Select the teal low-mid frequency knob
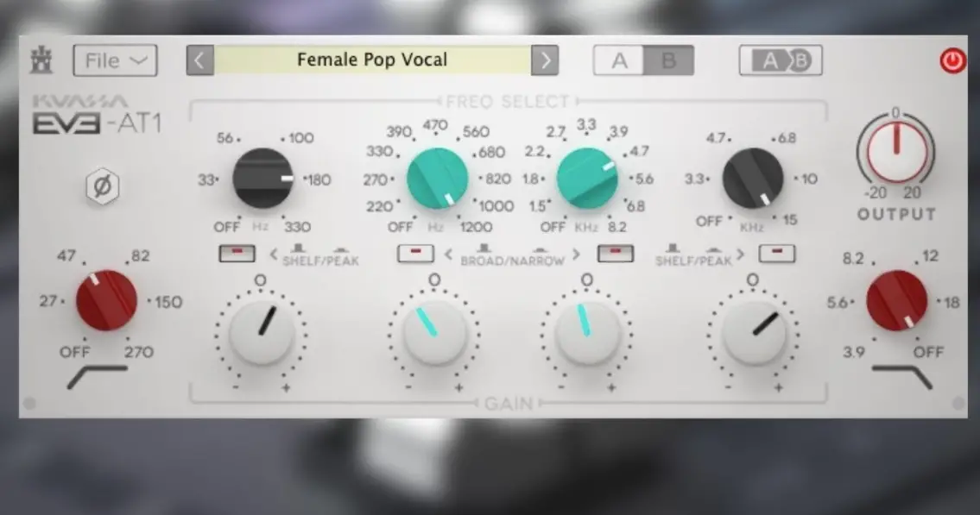980x515 pixels. pyautogui.click(x=436, y=179)
